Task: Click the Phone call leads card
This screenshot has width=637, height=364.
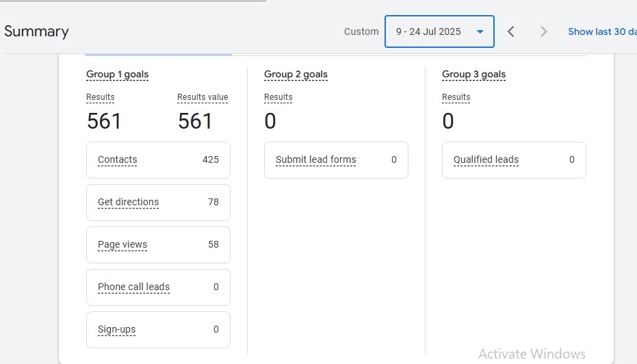Action: point(158,287)
